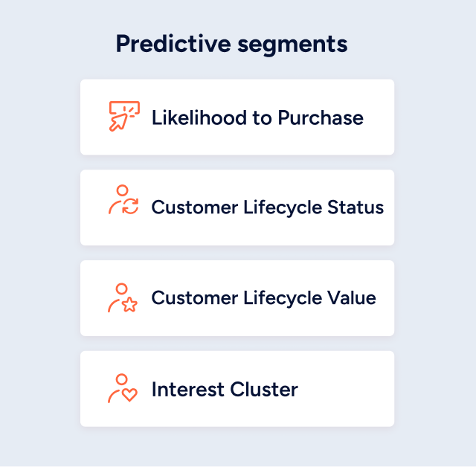Image resolution: width=476 pixels, height=467 pixels.
Task: Click the Predictive segments heading
Action: click(x=231, y=44)
